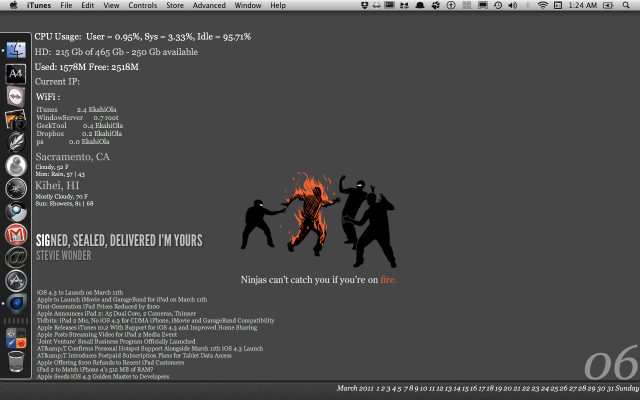Click headline Joint Venture Small Business Program

116,342
